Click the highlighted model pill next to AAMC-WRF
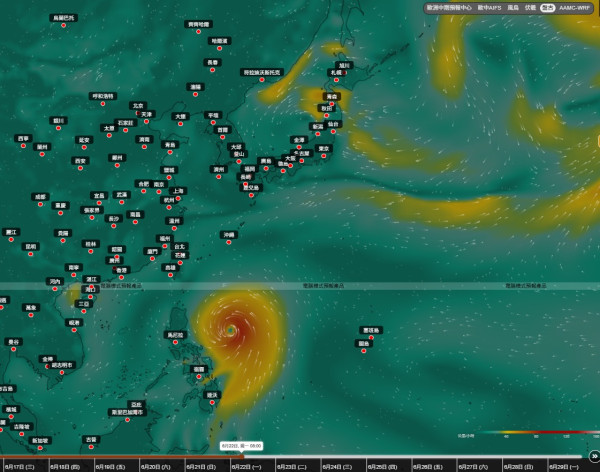The height and width of the screenshot is (472, 600). [x=548, y=8]
